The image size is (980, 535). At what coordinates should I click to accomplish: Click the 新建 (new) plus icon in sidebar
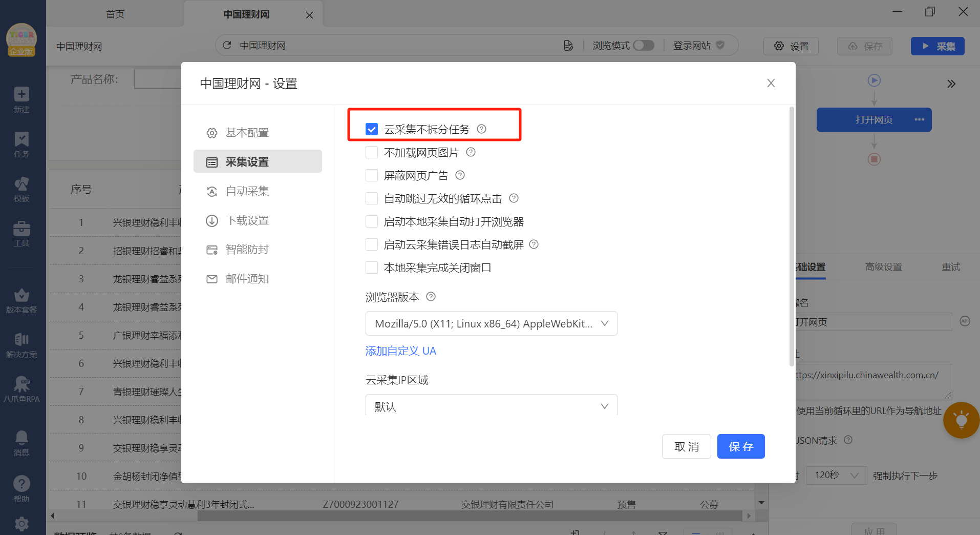coord(22,94)
